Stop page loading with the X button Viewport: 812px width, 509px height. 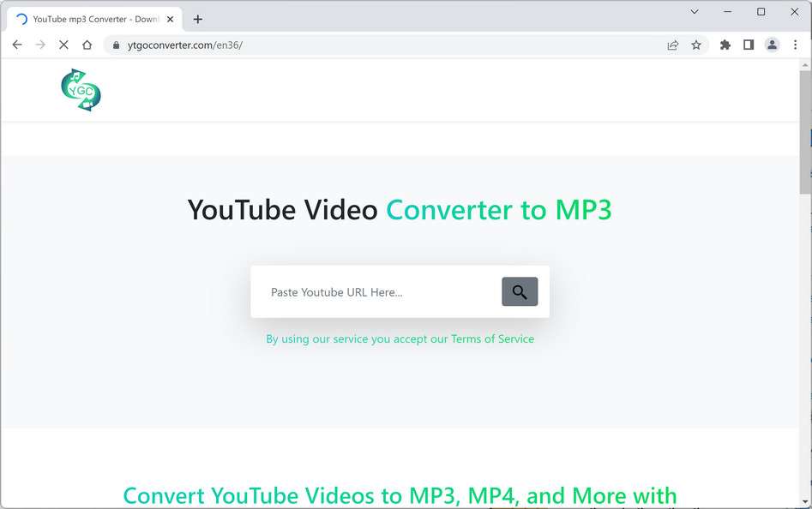coord(63,45)
